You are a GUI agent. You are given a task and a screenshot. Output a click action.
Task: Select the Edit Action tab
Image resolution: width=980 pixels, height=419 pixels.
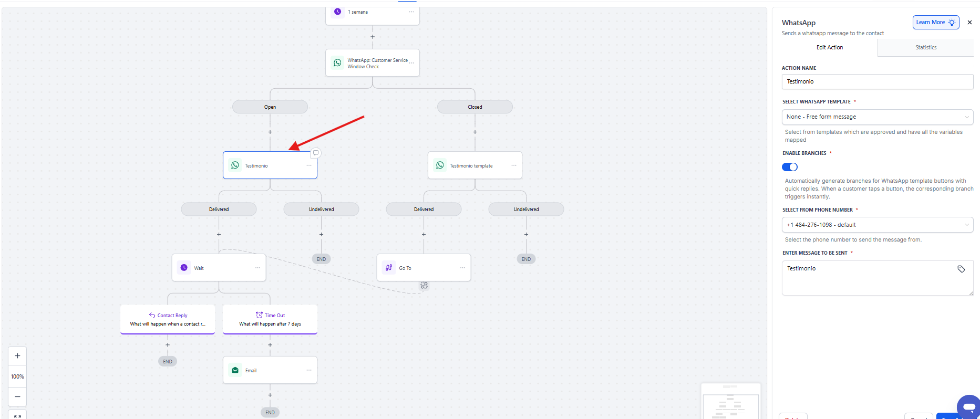829,47
